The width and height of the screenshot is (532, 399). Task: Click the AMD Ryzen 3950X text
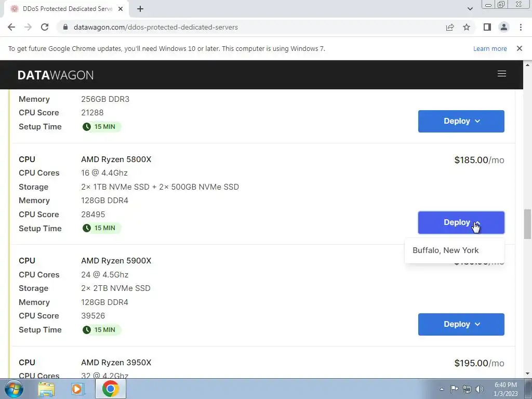[116, 363]
